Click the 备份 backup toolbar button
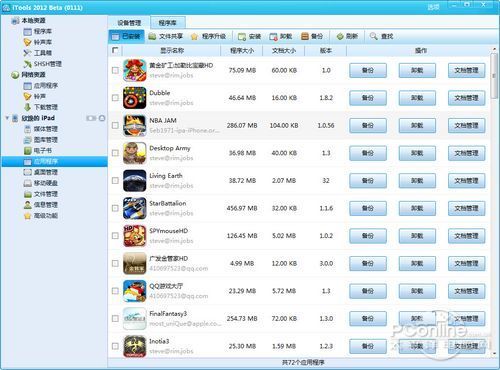 click(x=312, y=36)
